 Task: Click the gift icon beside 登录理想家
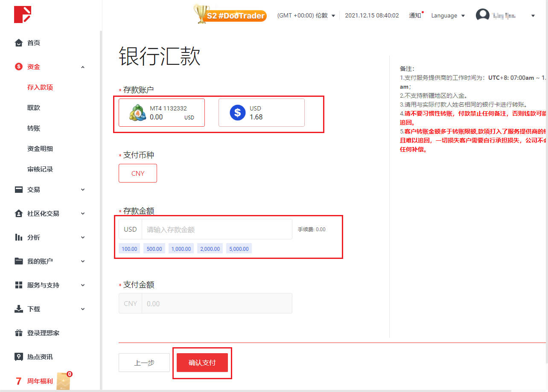(x=18, y=333)
